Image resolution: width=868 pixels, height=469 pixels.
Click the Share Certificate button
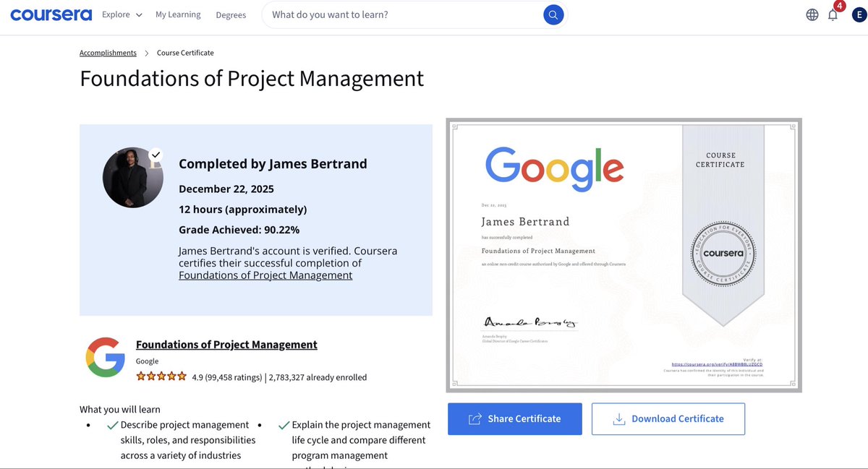tap(515, 419)
